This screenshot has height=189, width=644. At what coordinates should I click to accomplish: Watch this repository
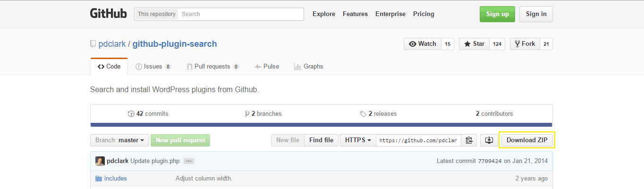click(x=423, y=44)
